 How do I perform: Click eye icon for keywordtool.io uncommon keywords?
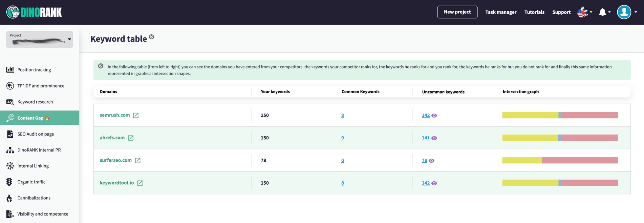click(434, 183)
